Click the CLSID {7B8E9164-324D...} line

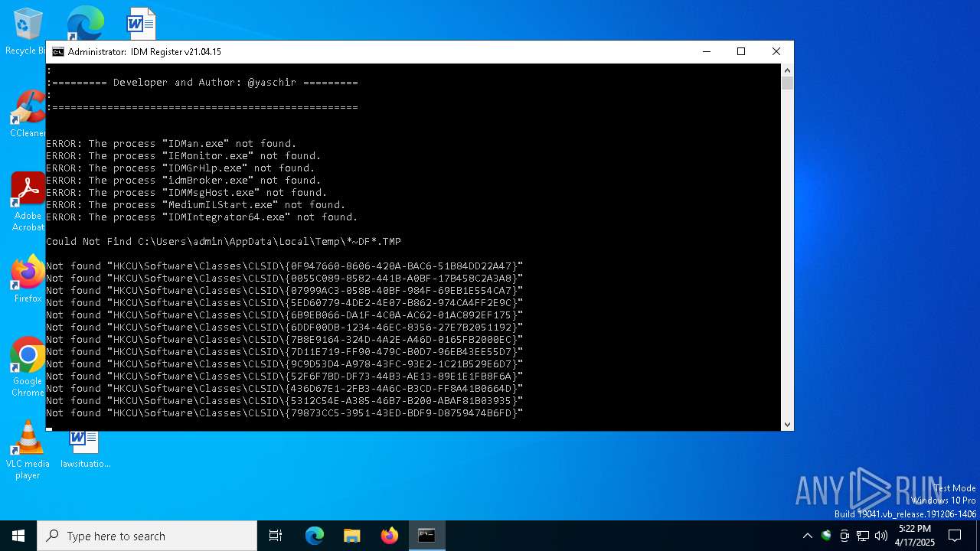[x=285, y=340]
